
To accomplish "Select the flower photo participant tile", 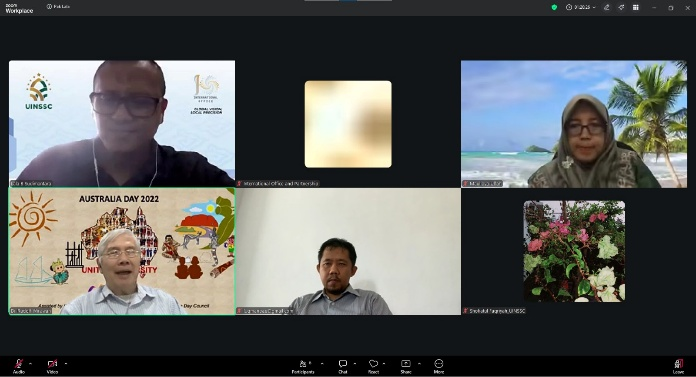I will click(574, 251).
